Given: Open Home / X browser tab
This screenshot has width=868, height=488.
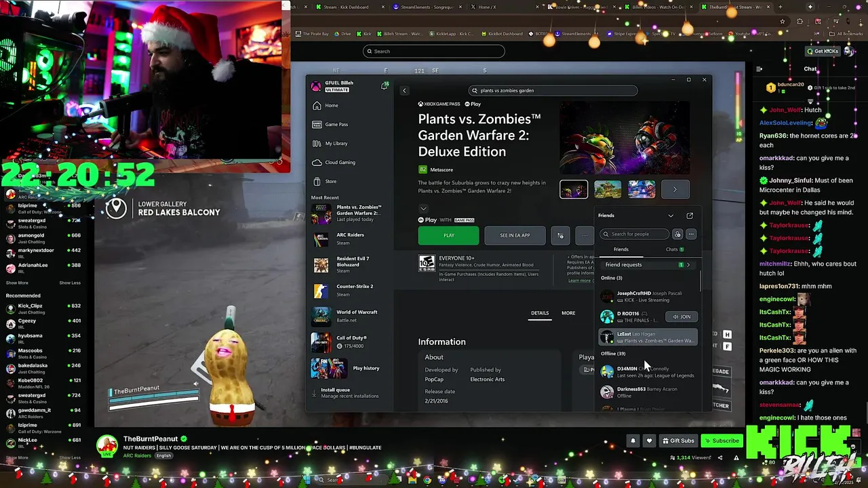Looking at the screenshot, I should [487, 7].
